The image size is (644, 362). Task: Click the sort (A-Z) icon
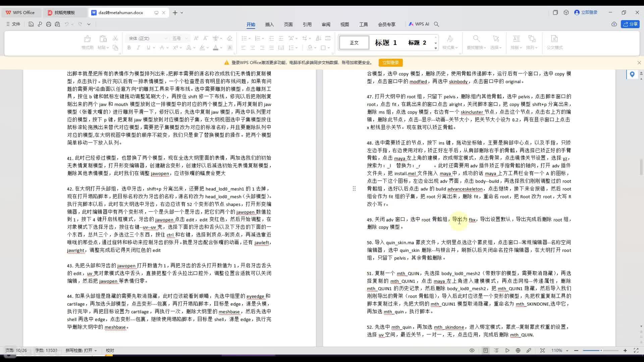tap(319, 38)
